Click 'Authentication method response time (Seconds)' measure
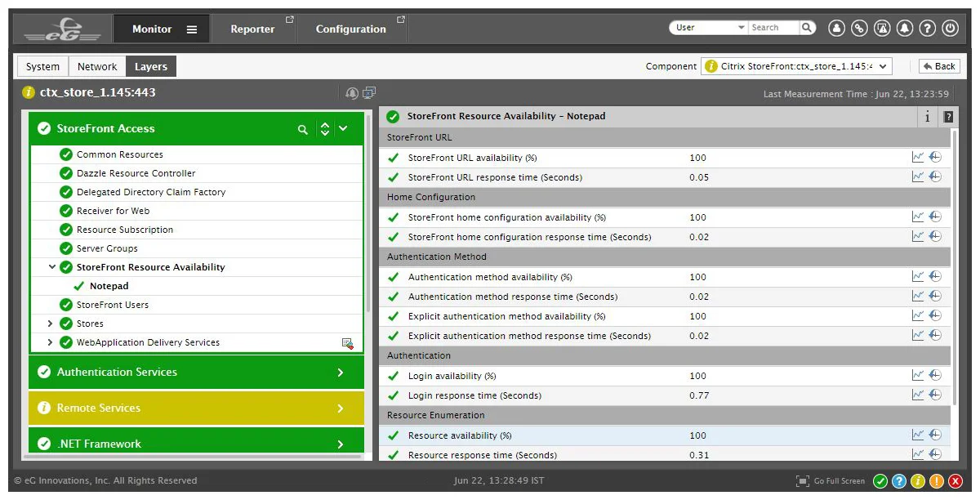The image size is (980, 500). click(513, 297)
